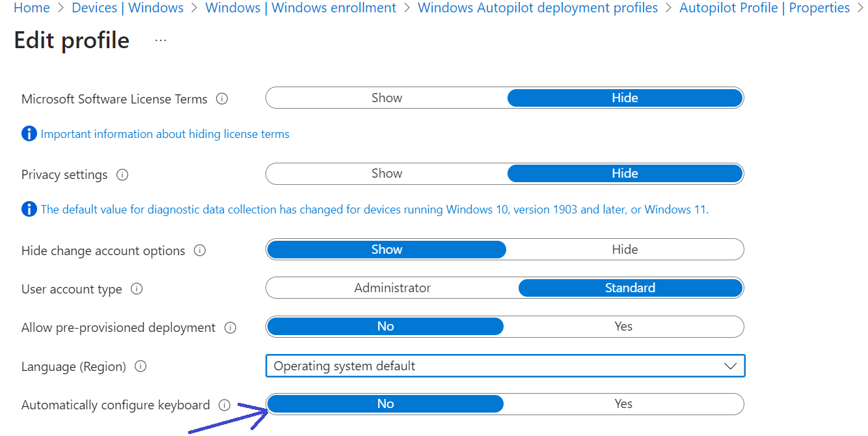Open the Microsoft Software License Terms info tooltip
The height and width of the screenshot is (436, 868).
[222, 98]
